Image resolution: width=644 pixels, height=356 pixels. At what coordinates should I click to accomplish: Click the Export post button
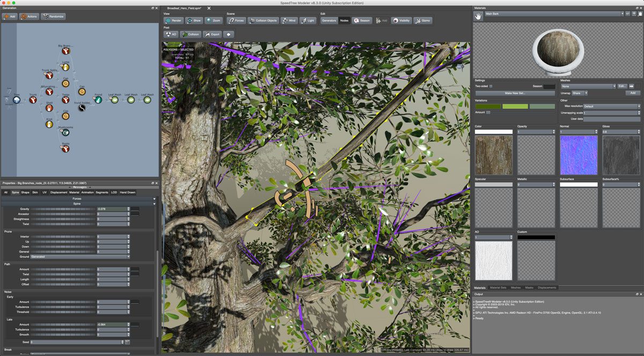click(x=212, y=34)
